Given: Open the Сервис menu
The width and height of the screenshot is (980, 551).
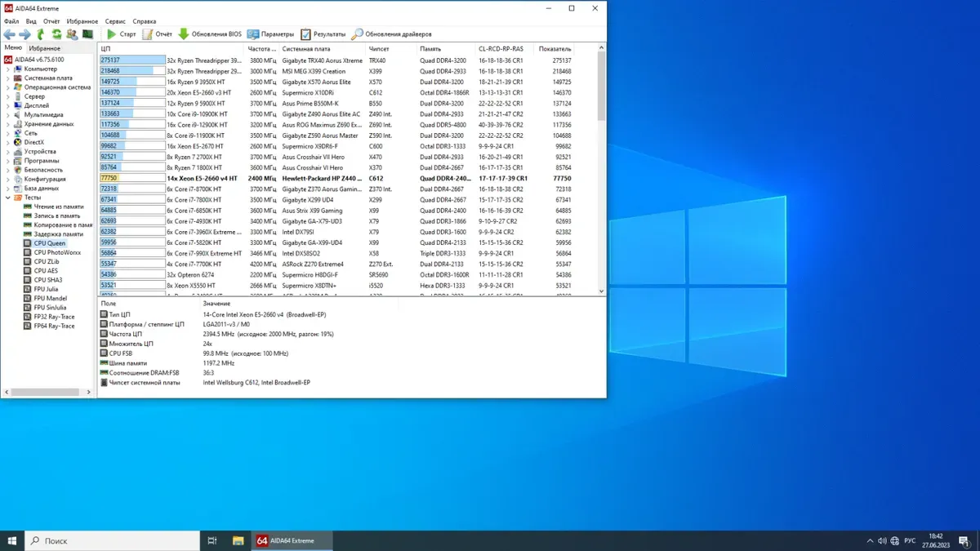Looking at the screenshot, I should 115,20.
